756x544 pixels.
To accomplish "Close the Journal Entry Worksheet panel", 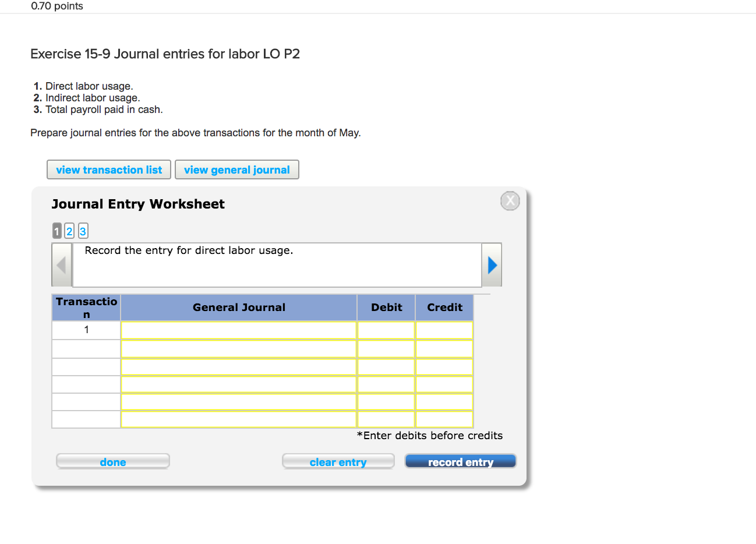I will pyautogui.click(x=510, y=201).
